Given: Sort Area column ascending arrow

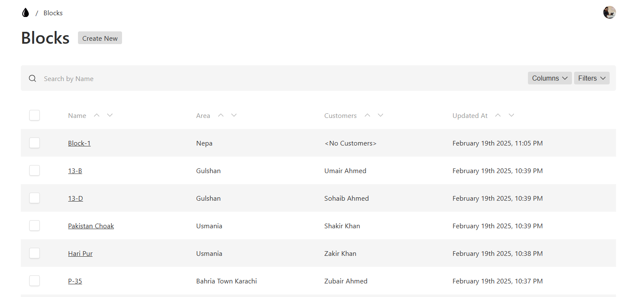Looking at the screenshot, I should point(220,115).
